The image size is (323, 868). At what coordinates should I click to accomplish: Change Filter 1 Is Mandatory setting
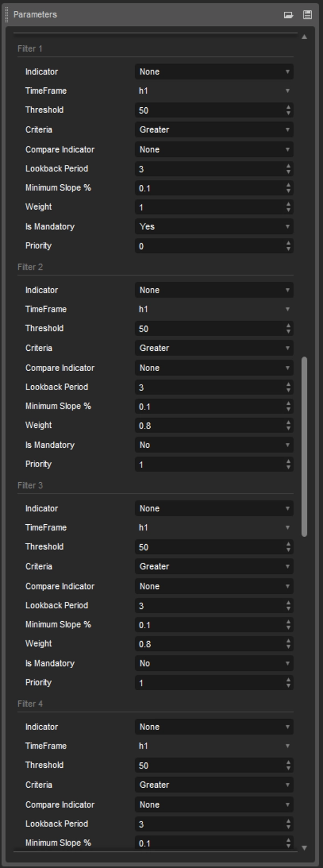214,226
